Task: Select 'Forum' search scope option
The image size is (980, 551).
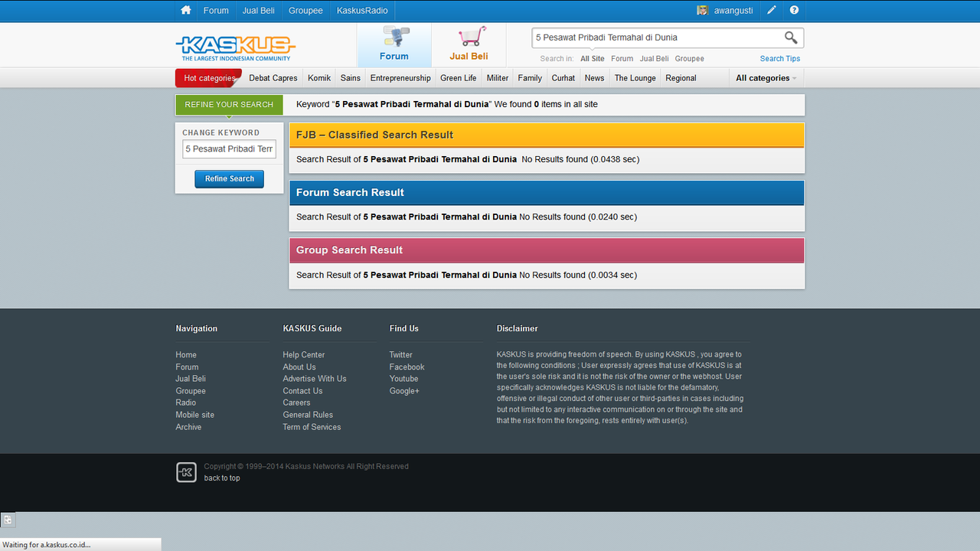Action: pyautogui.click(x=622, y=58)
